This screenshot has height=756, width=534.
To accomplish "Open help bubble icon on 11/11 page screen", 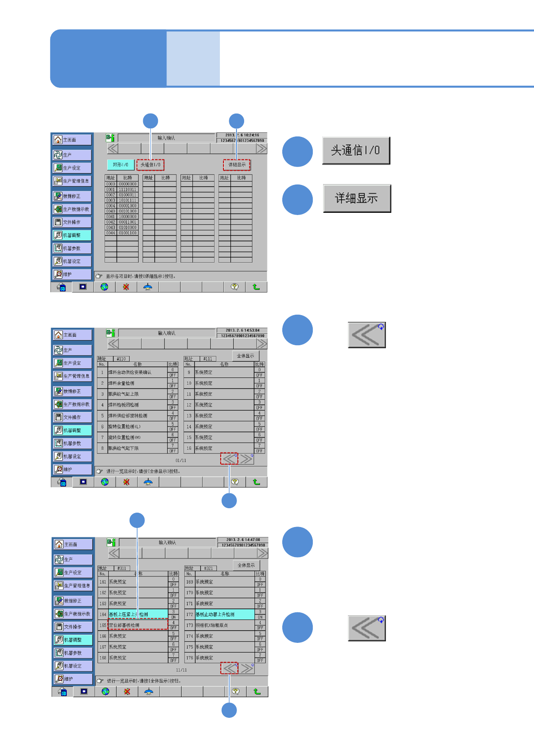I will point(236,691).
